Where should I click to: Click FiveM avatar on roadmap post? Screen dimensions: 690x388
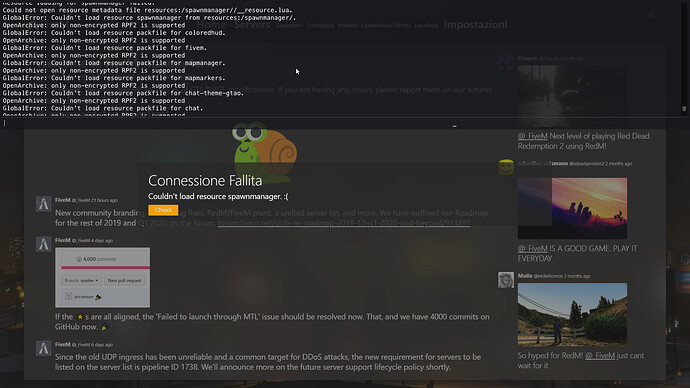[x=44, y=204]
